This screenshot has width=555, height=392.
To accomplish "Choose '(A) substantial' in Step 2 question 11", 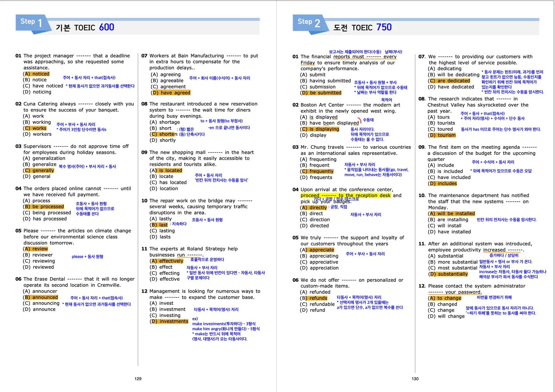I will coord(446,256).
